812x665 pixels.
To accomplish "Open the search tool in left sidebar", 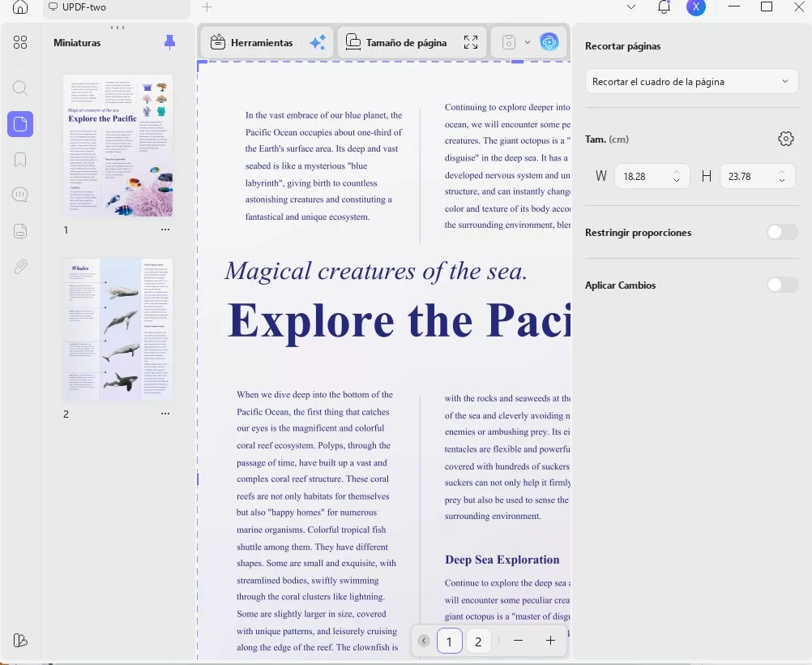I will point(19,88).
